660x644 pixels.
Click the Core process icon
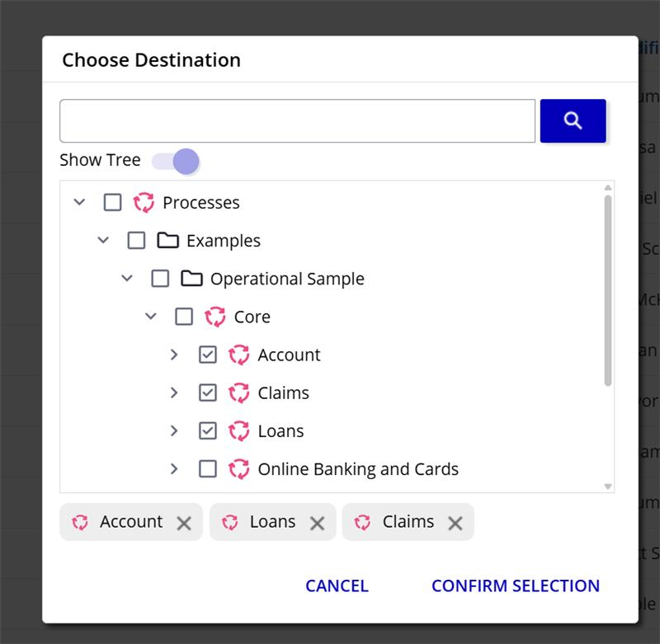click(215, 317)
